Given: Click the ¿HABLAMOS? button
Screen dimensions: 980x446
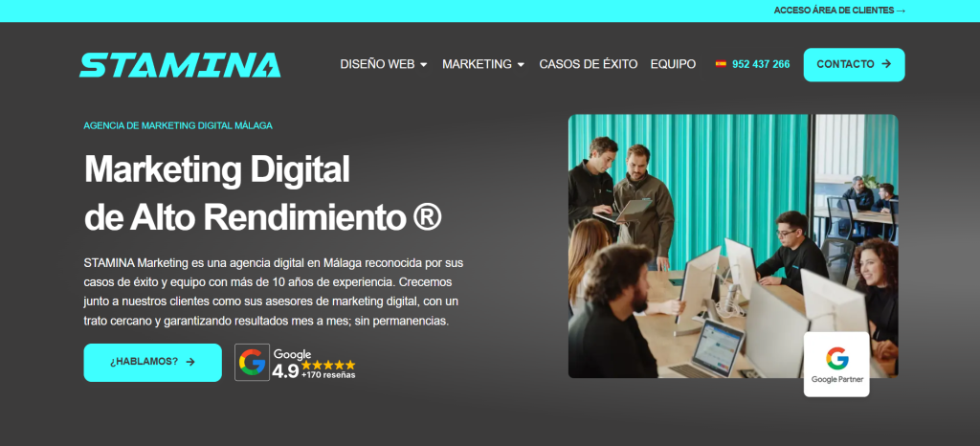Looking at the screenshot, I should pyautogui.click(x=152, y=363).
